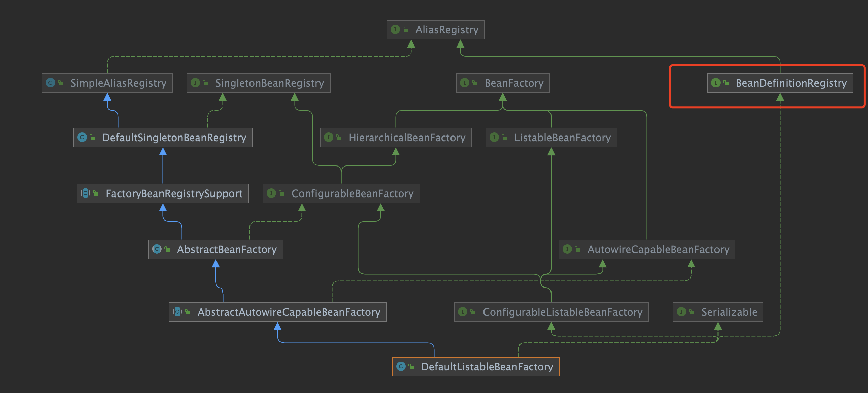
Task: Select the ConfigurableBeanFactory node label
Action: coord(353,193)
